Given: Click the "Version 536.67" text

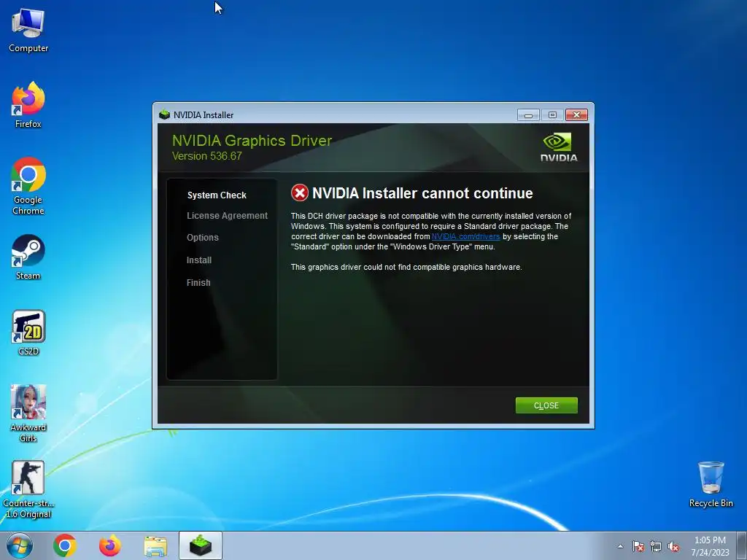Looking at the screenshot, I should coord(206,156).
